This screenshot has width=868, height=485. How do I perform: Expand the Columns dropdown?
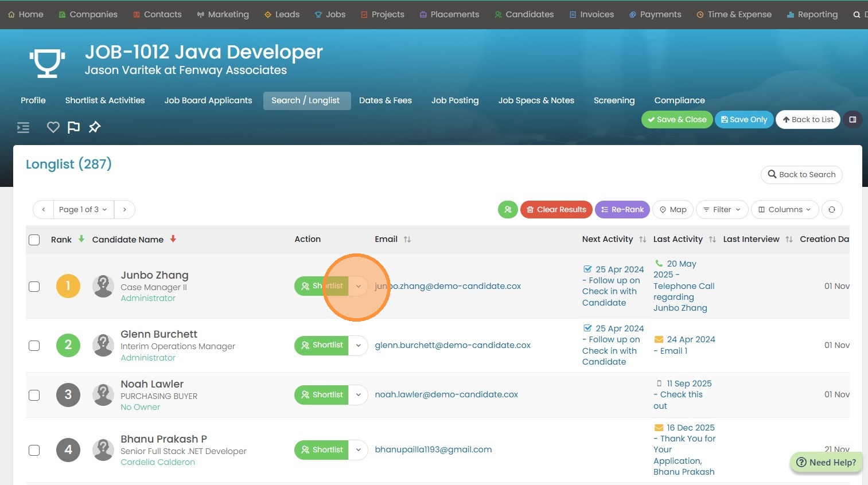tap(784, 210)
